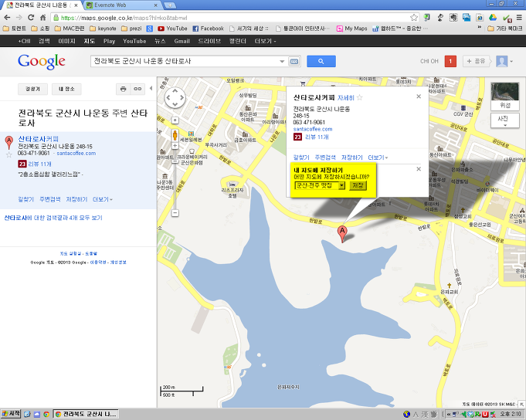Star 산타로사커피 in the info window
Viewport: 526px width, 420px height.
tap(360, 97)
